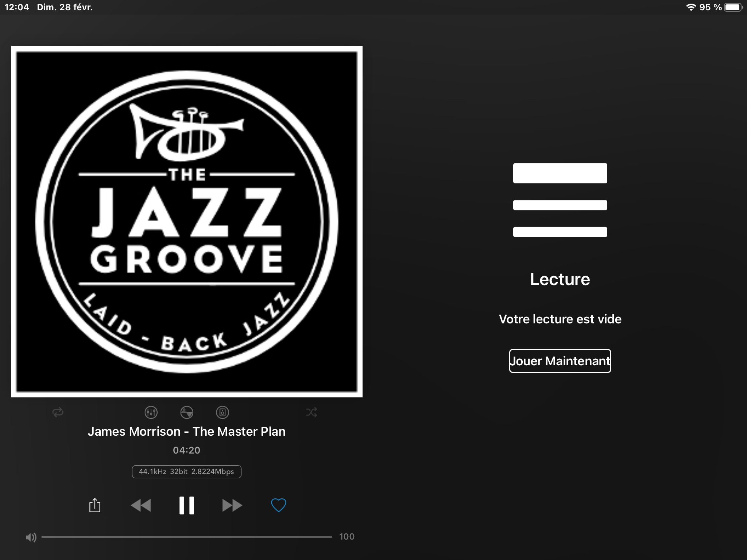
Task: Tap the Lecture heading
Action: click(x=560, y=279)
